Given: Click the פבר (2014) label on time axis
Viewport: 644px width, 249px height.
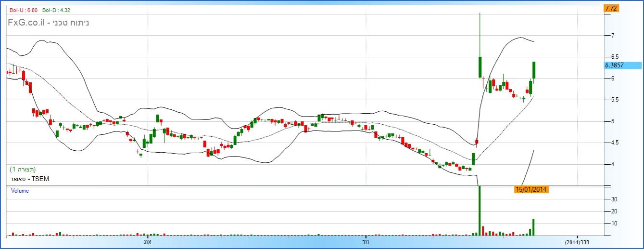Looking at the screenshot, I should click(x=577, y=242).
